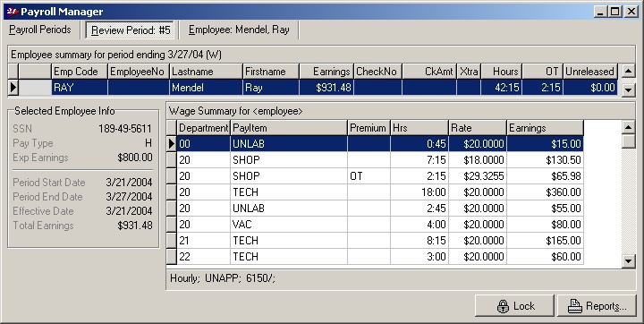Viewport: 644px width, 324px height.
Task: Click the status text Hourly; UNAPP; 6150/;
Action: tap(223, 278)
